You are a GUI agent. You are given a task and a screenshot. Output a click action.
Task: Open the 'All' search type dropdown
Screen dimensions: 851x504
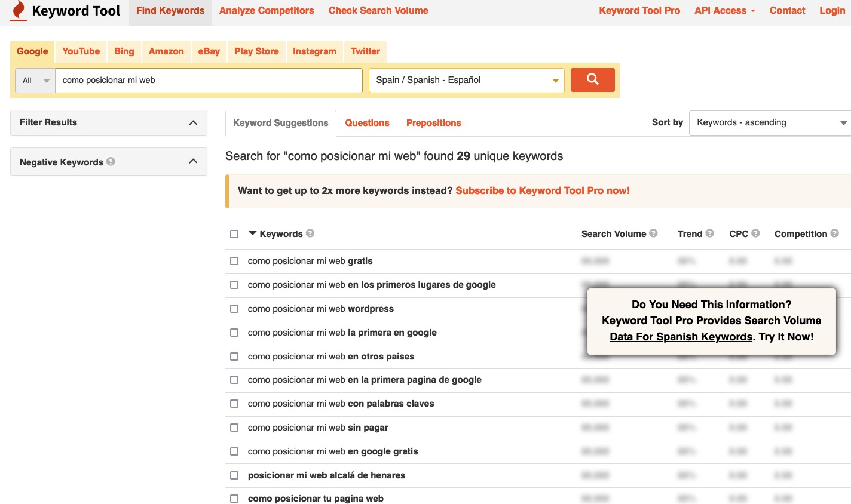35,80
